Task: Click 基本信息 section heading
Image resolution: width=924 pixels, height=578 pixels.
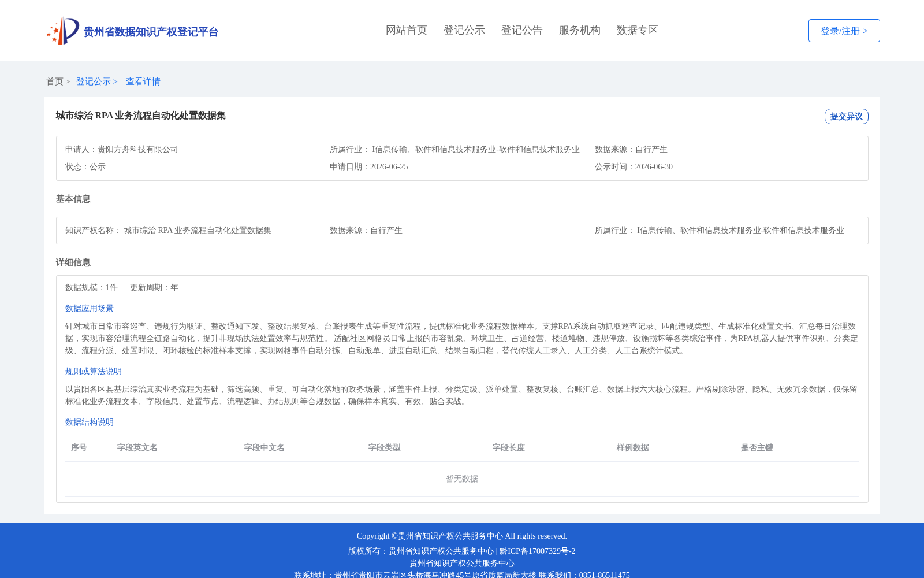Action: coord(73,199)
